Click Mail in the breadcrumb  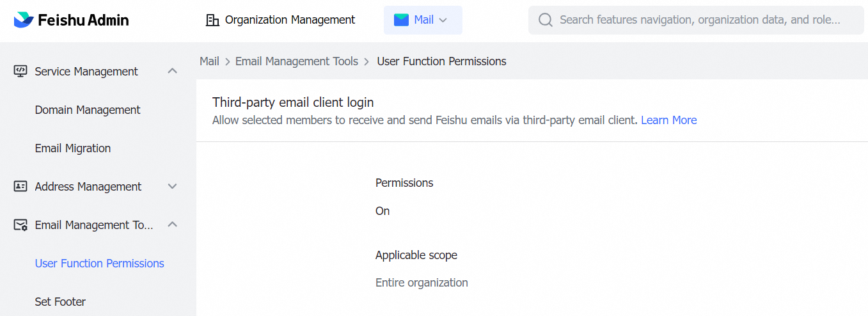[x=209, y=61]
